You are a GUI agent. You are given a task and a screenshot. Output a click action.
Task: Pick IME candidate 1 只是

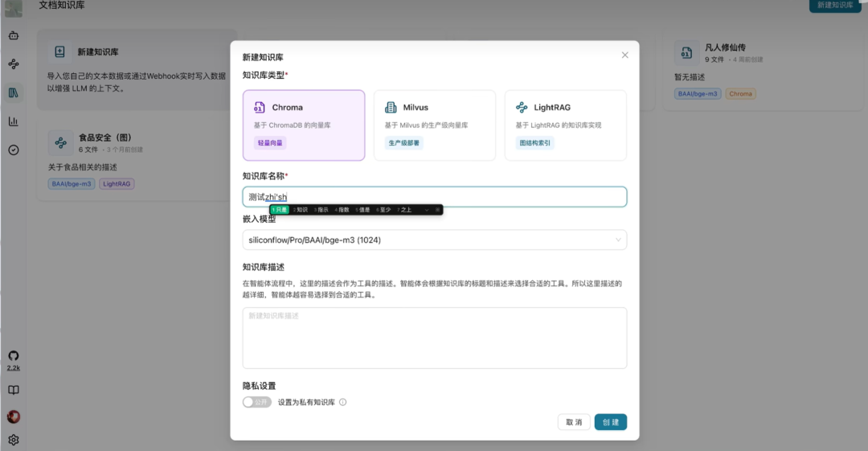pos(280,210)
